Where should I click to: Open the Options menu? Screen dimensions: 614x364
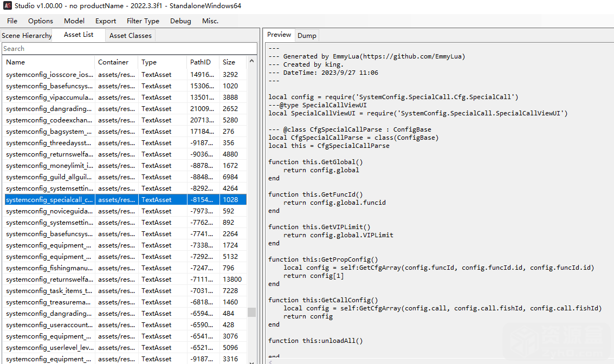point(41,21)
